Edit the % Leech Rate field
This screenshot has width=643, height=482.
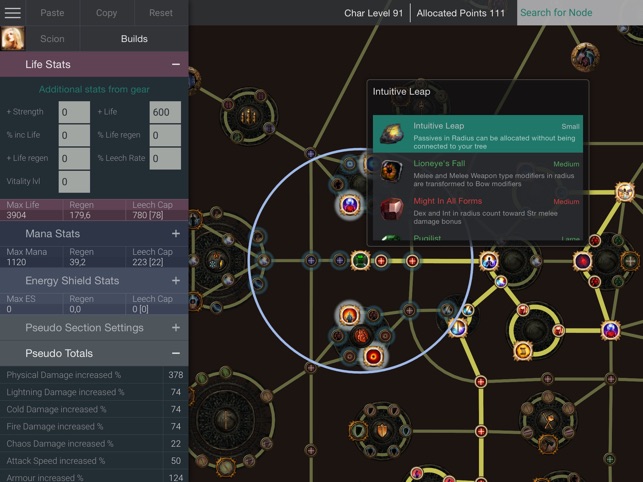pos(165,159)
